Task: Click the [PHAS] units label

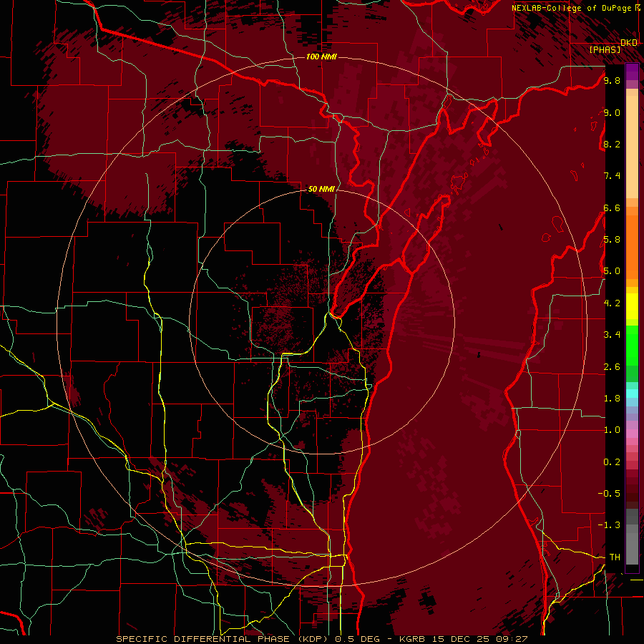Action: (605, 49)
